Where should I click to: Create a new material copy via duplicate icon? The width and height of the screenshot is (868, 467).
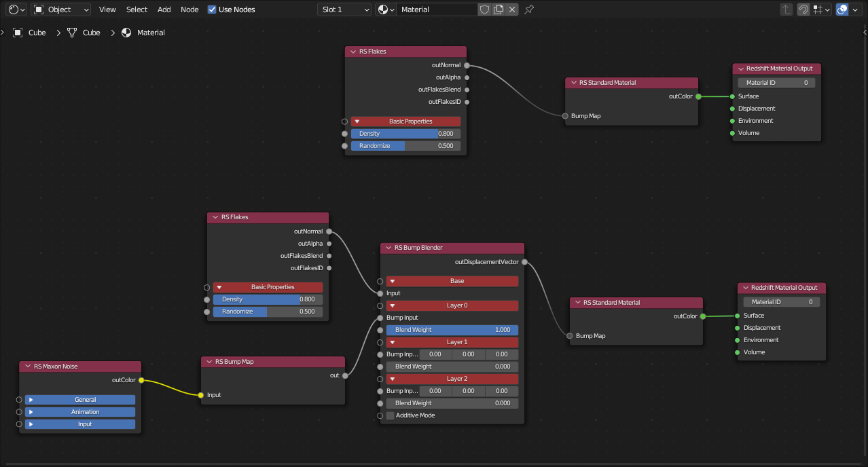tap(499, 10)
